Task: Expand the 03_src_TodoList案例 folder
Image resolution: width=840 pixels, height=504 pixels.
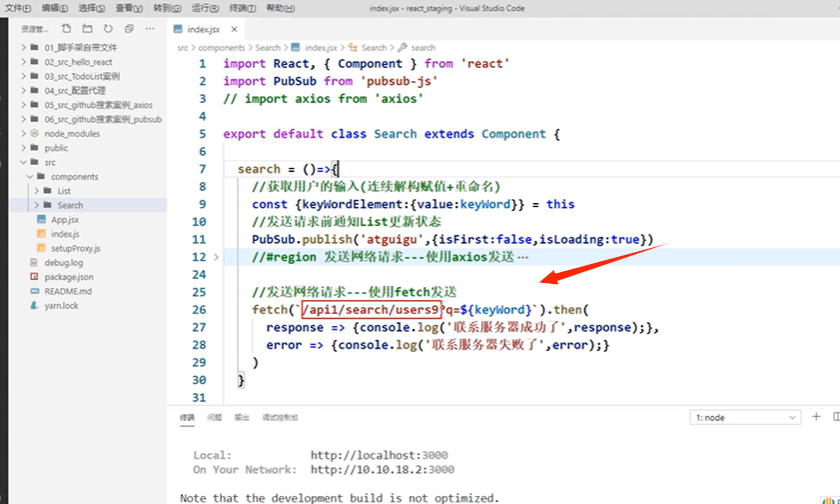Action: [x=24, y=76]
